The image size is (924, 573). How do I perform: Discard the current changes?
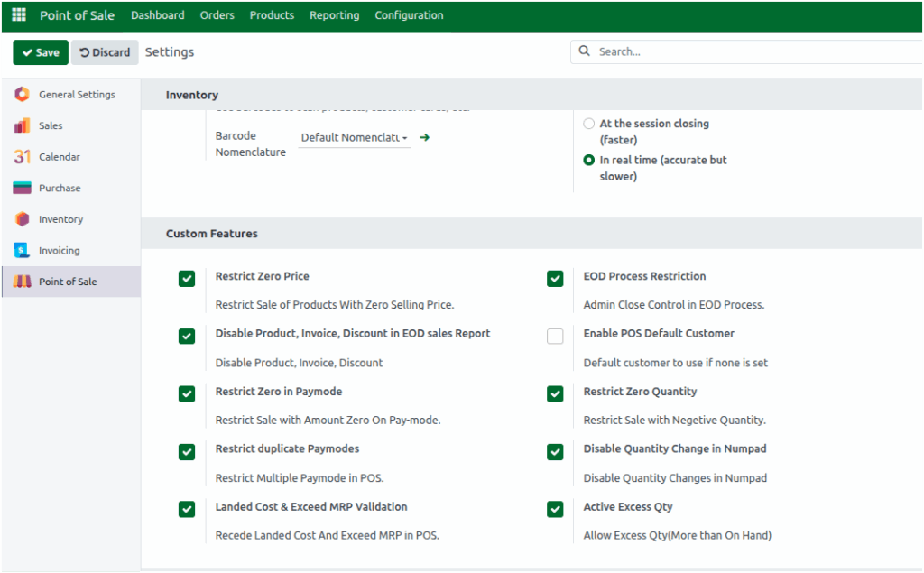coord(104,52)
